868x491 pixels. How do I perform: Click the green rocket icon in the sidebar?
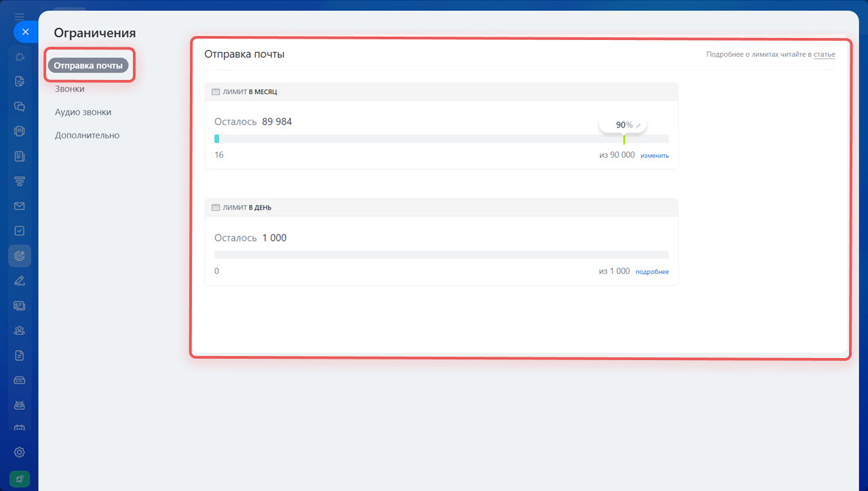(19, 479)
